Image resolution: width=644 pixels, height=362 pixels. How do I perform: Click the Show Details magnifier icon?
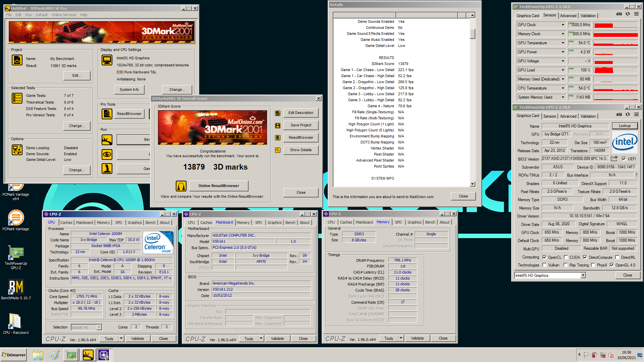point(278,150)
